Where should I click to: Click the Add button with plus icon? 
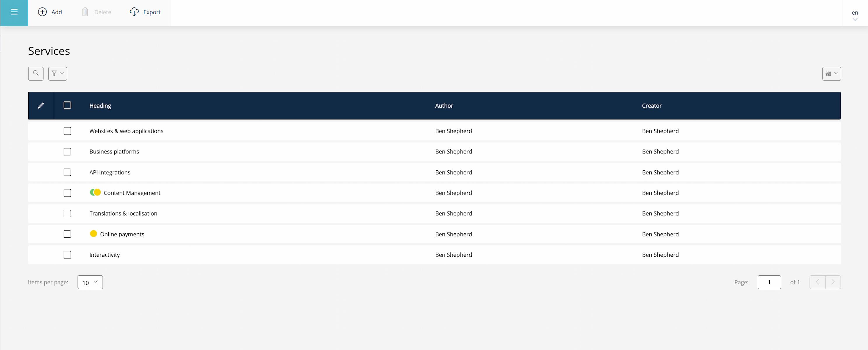[50, 12]
